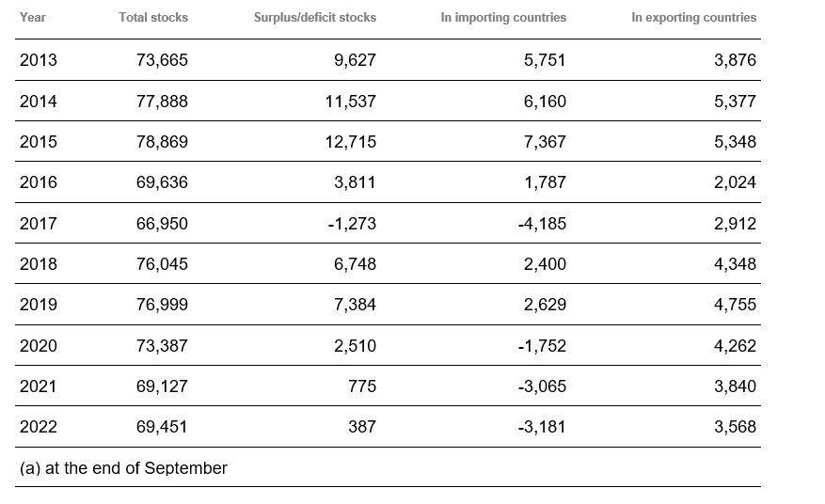This screenshot has height=504, width=825.
Task: Click the In exporting countries header
Action: [x=693, y=17]
